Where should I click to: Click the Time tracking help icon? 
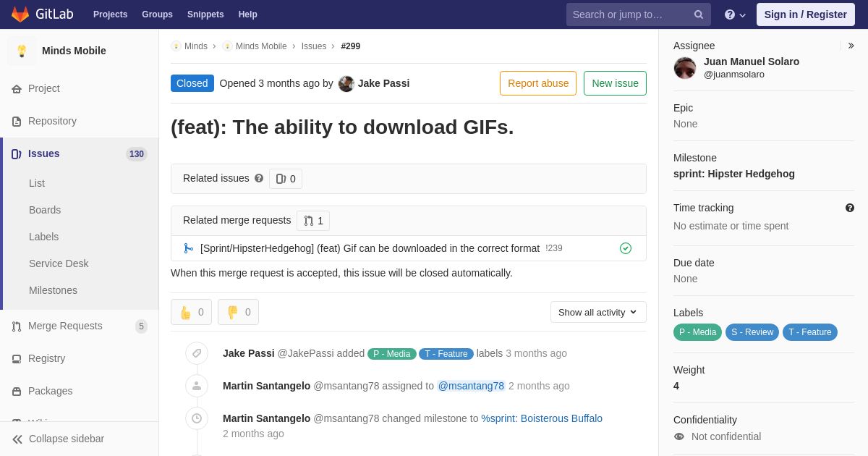coord(850,208)
